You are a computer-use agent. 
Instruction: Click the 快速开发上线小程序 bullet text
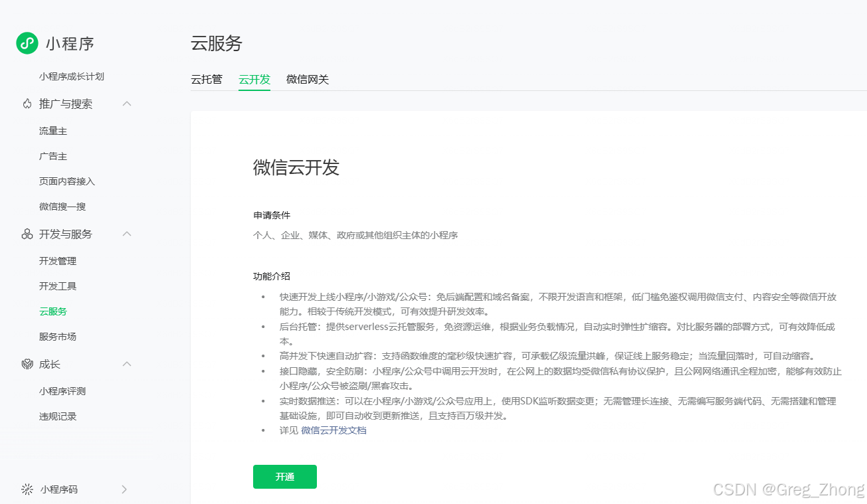click(557, 304)
